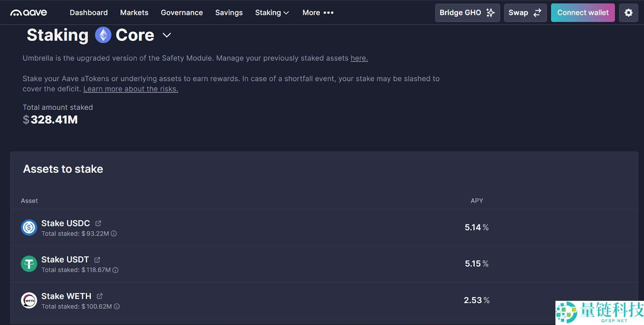Click the USDC token icon
Image resolution: width=644 pixels, height=325 pixels.
(x=29, y=228)
